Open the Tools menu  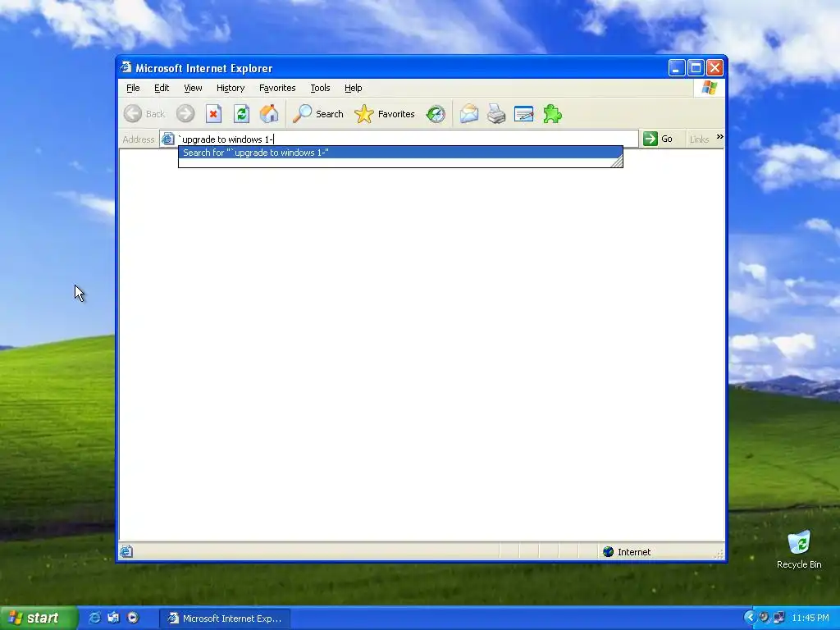pos(320,88)
